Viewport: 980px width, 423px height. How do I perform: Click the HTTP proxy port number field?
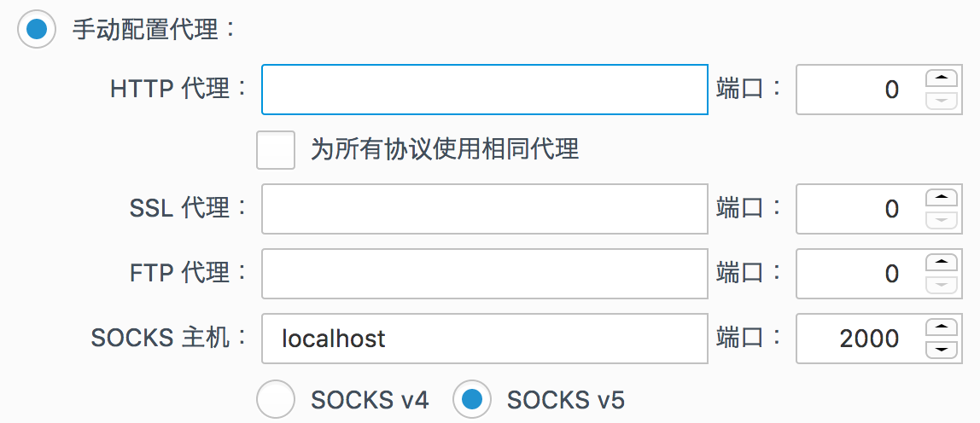pyautogui.click(x=859, y=90)
